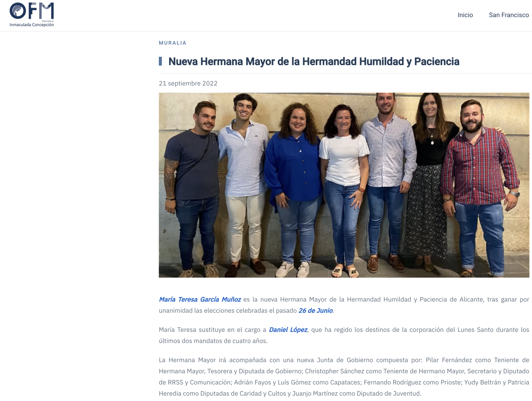Click the highlighted Daniel López name

pos(288,330)
